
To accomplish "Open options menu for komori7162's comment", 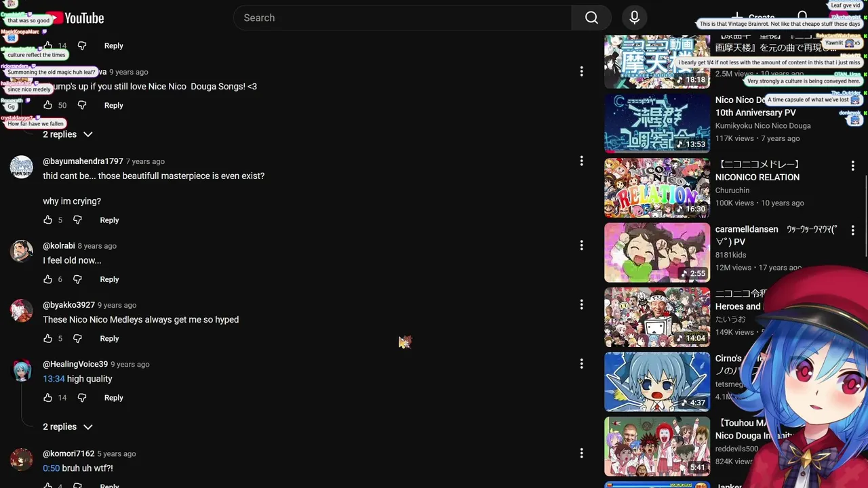I will coord(581,453).
